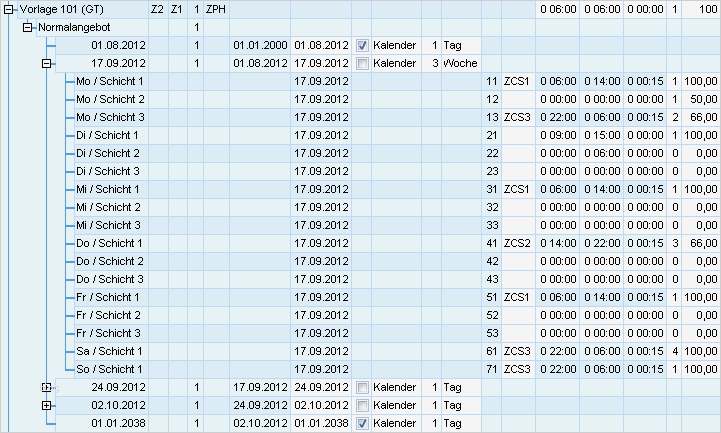Select the Di / Schicht 3 row

point(397,171)
